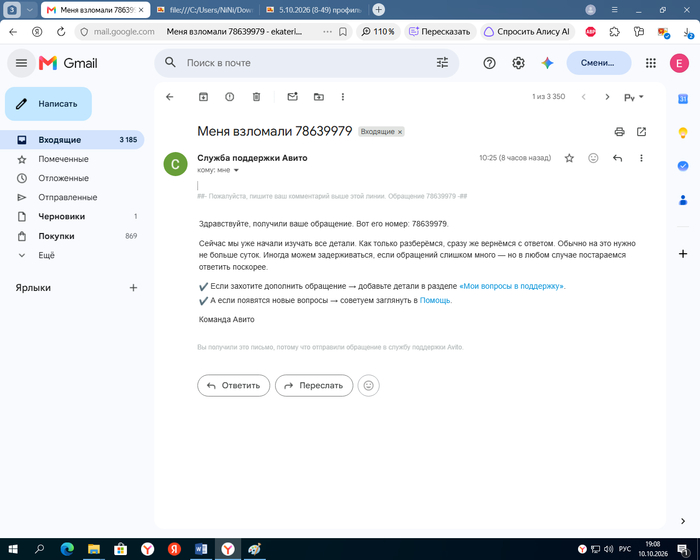Switch to the 5.10.2026 профиль browser tab
The height and width of the screenshot is (560, 700).
pyautogui.click(x=314, y=10)
